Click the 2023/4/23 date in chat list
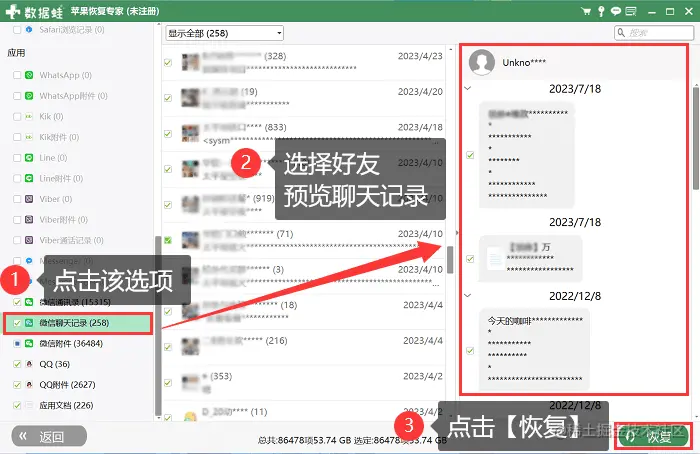This screenshot has width=700, height=454. tap(420, 56)
